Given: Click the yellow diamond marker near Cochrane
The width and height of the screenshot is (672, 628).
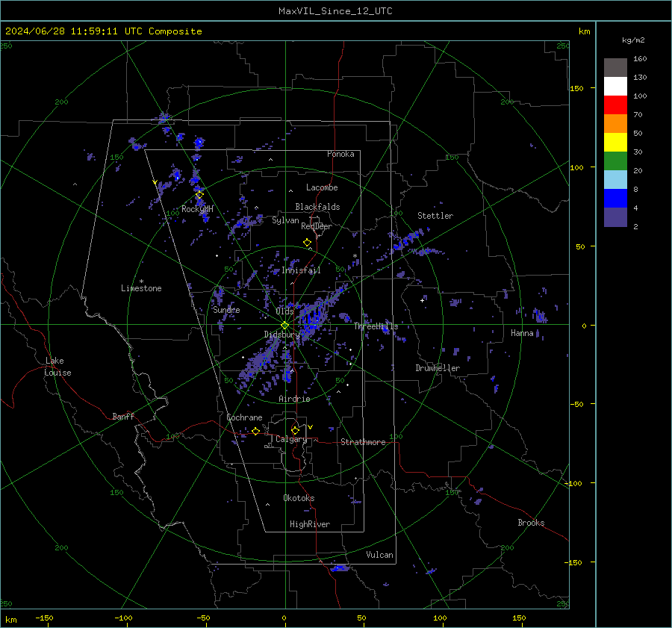Looking at the screenshot, I should click(x=255, y=431).
